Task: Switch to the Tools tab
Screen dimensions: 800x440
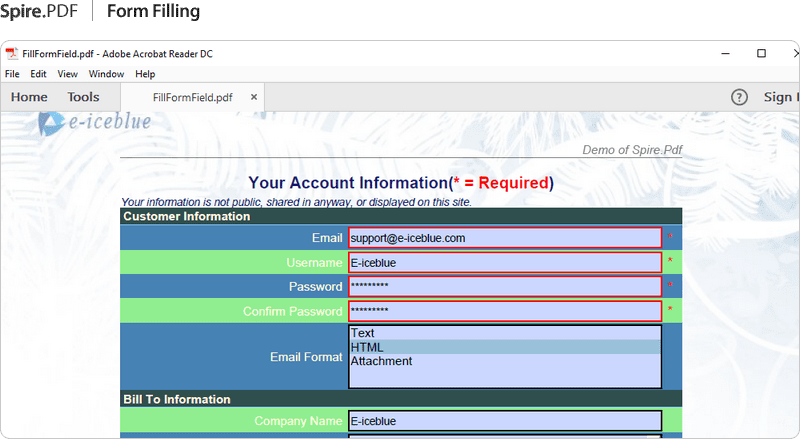Action: (83, 97)
